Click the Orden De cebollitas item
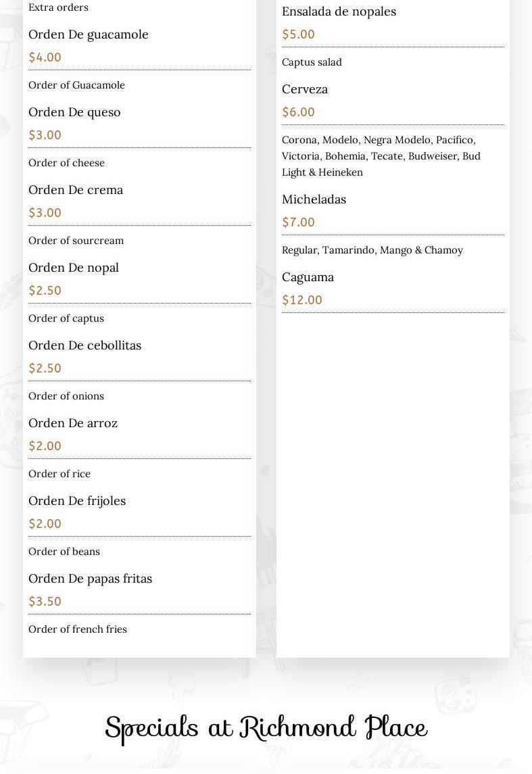This screenshot has width=532, height=774. (x=85, y=345)
